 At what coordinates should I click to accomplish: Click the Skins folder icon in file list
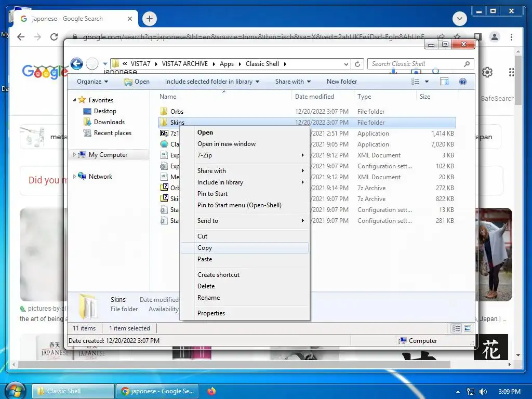pos(164,122)
